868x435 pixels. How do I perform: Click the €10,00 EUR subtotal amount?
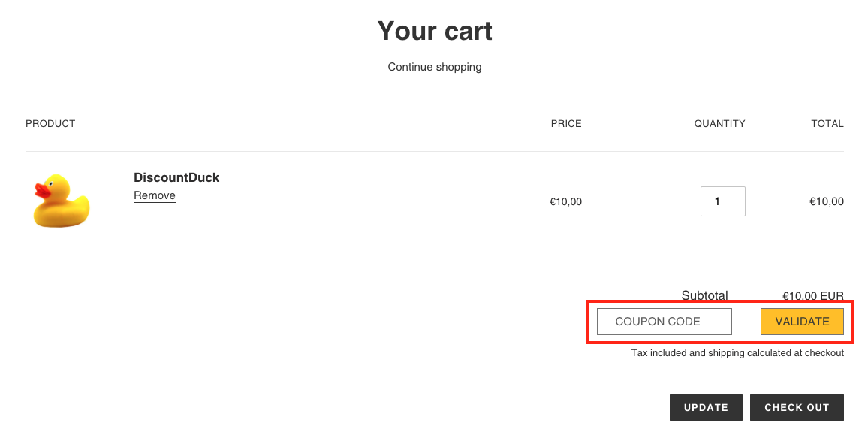pyautogui.click(x=813, y=296)
